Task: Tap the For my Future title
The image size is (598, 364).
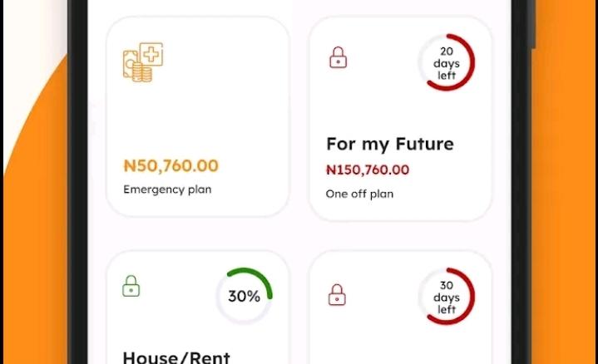Action: [390, 145]
